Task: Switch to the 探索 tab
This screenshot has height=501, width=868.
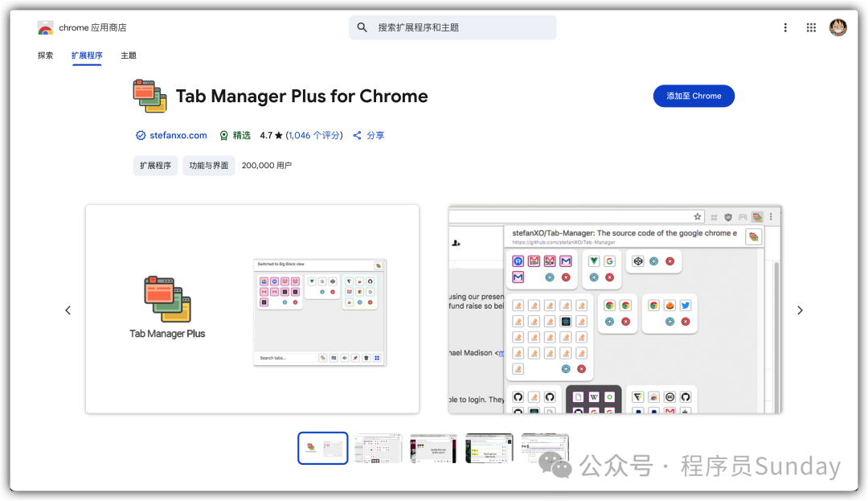Action: (x=45, y=55)
